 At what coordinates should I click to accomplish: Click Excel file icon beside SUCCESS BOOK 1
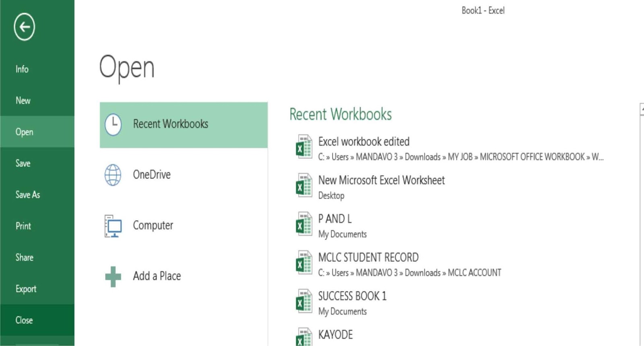(304, 301)
